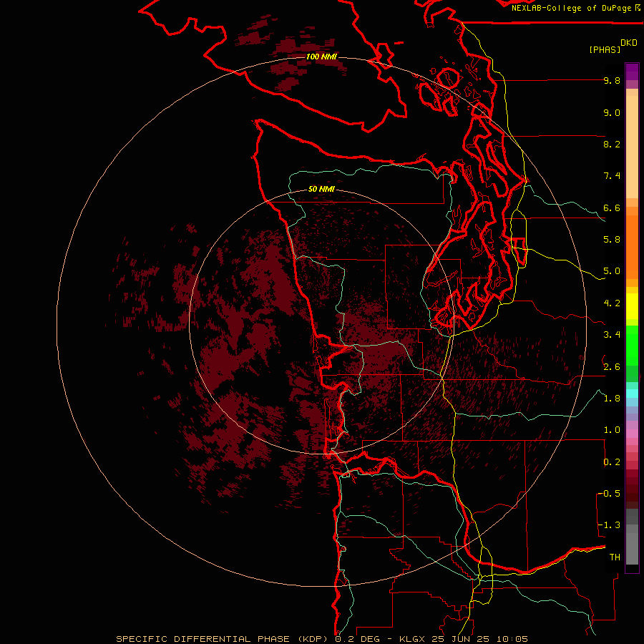Click the 10:05 timestamp in the caption
The image size is (644, 644).
click(512, 639)
